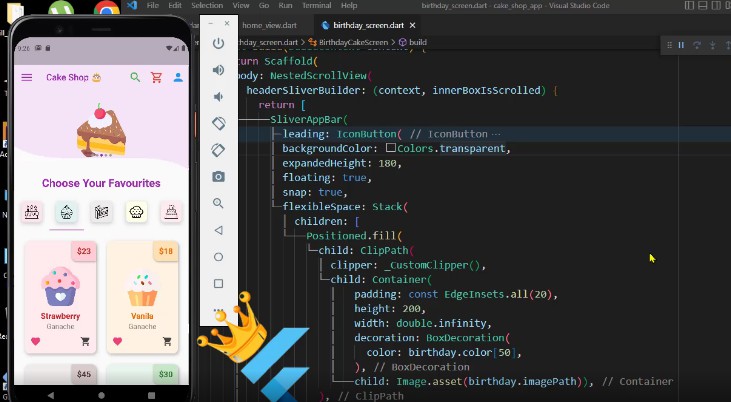Pause debugging in VS Code debug toolbar

681,45
